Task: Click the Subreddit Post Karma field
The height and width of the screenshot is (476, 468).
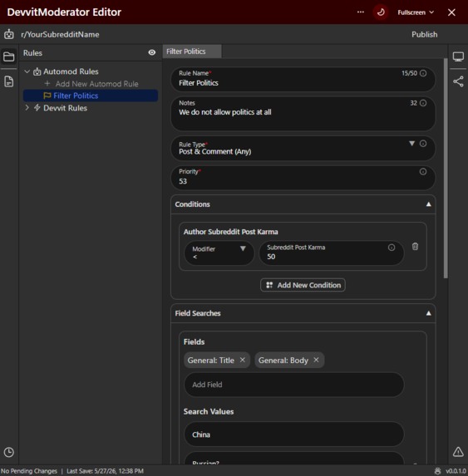Action: 332,253
